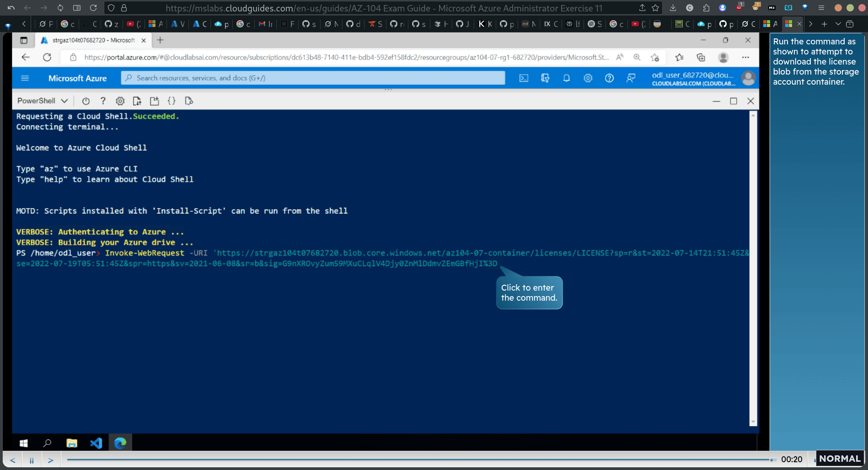868x470 pixels.
Task: Open outer browser downloads icon
Action: point(673,8)
